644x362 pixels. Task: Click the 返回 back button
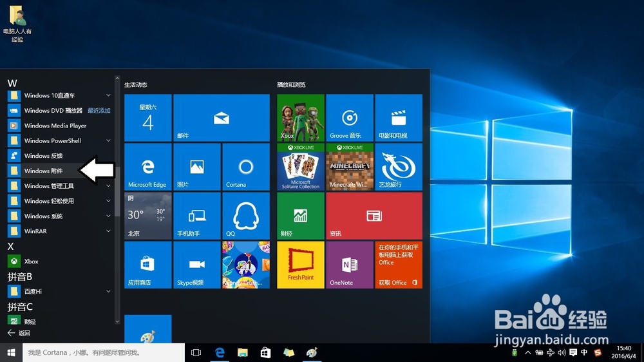click(19, 333)
